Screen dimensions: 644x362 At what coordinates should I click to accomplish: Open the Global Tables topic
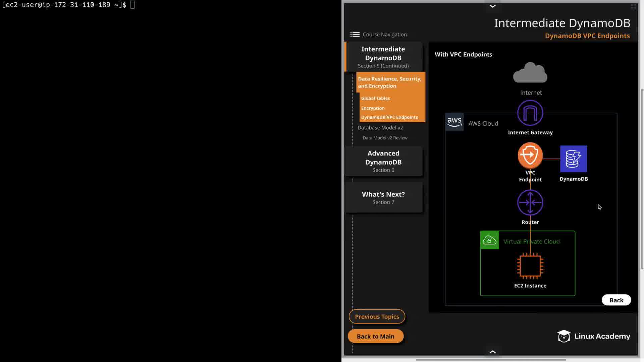(x=375, y=98)
